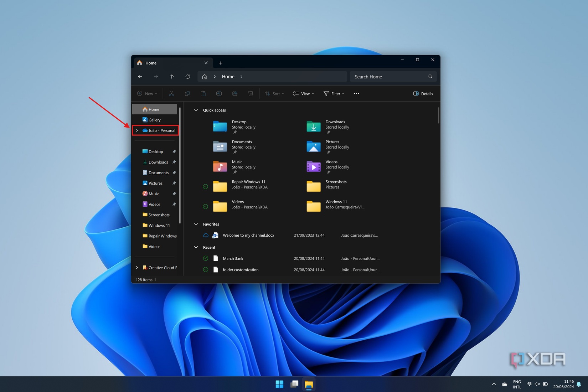Image resolution: width=588 pixels, height=392 pixels.
Task: Select the Rename icon in the toolbar
Action: [219, 93]
